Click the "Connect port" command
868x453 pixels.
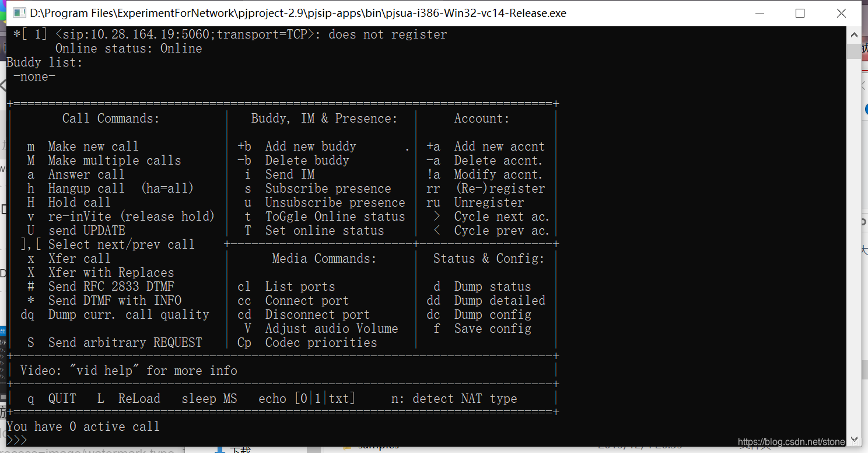[293, 301]
